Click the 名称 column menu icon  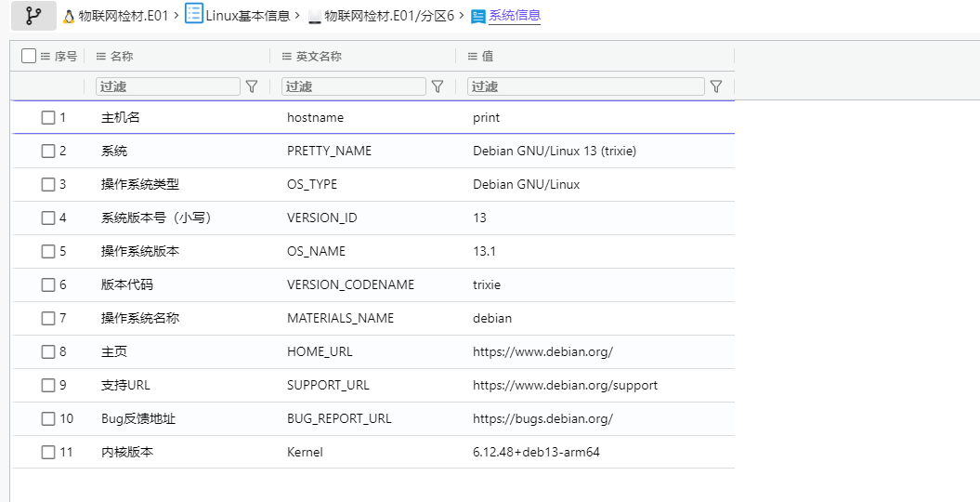coord(100,57)
